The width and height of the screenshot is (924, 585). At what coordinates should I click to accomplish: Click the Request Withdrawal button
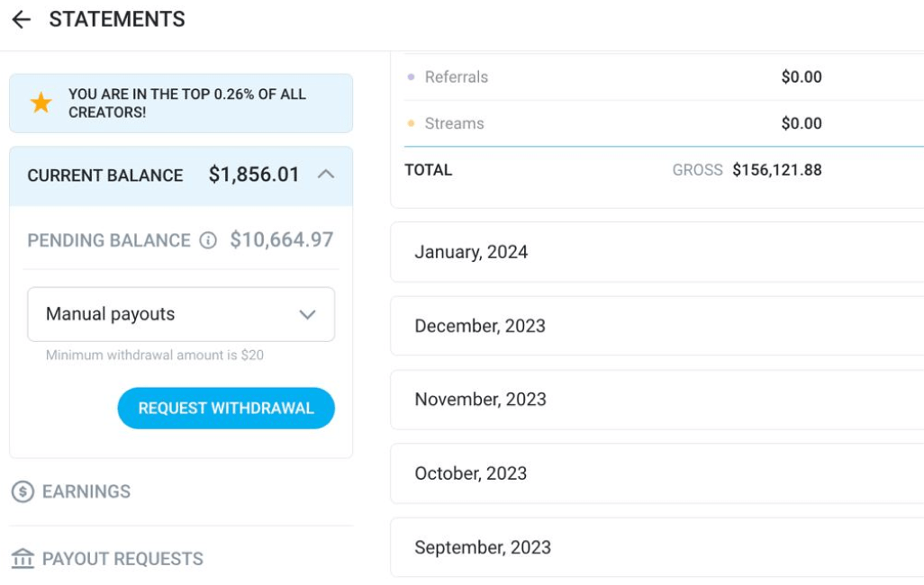(226, 409)
